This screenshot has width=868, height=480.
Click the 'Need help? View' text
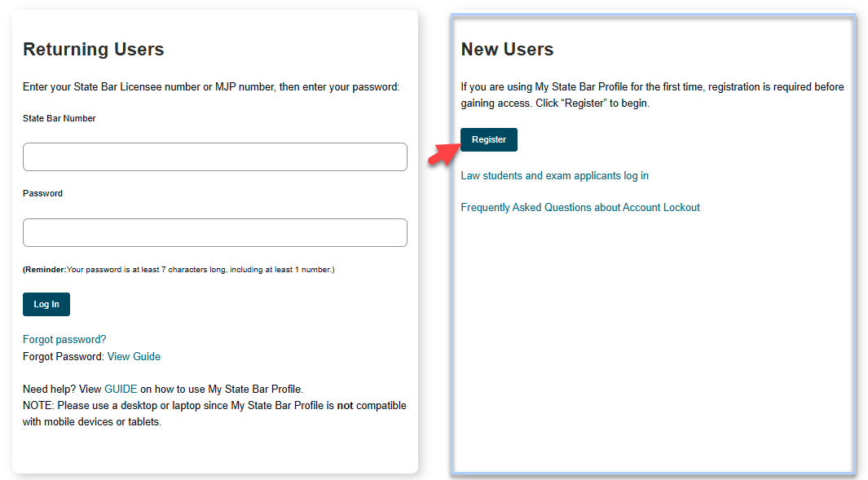pos(62,390)
